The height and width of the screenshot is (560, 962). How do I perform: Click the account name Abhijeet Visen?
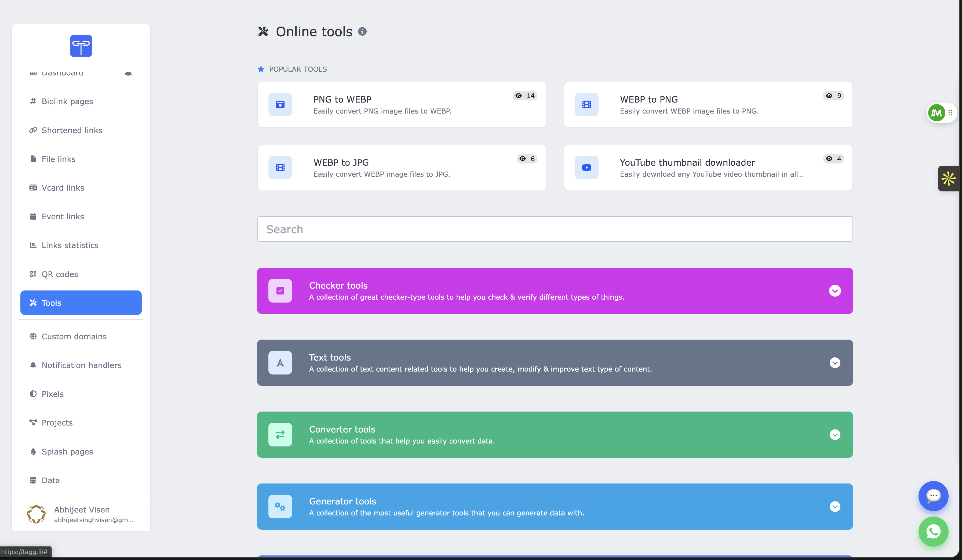point(82,509)
